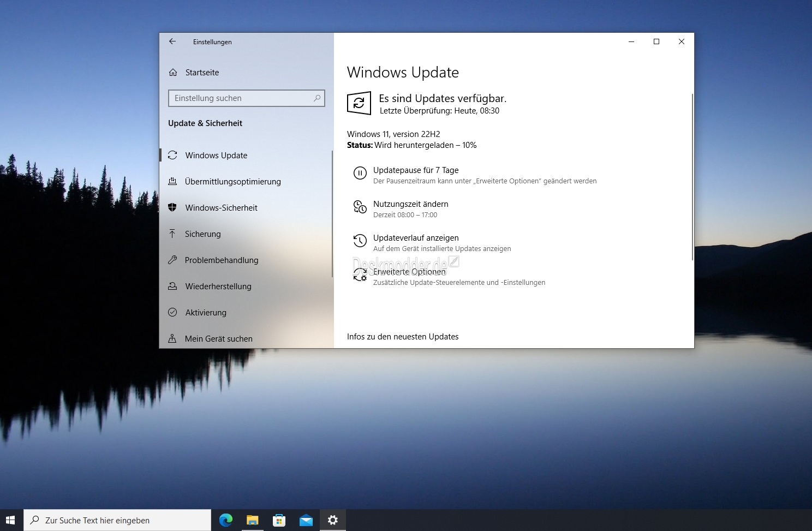
Task: Focus the Einstellung suchen search field
Action: coord(247,98)
